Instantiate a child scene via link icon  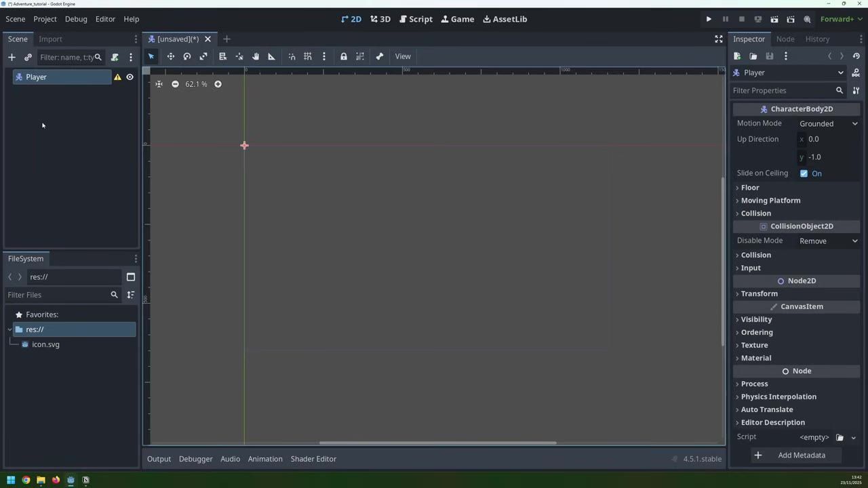28,57
